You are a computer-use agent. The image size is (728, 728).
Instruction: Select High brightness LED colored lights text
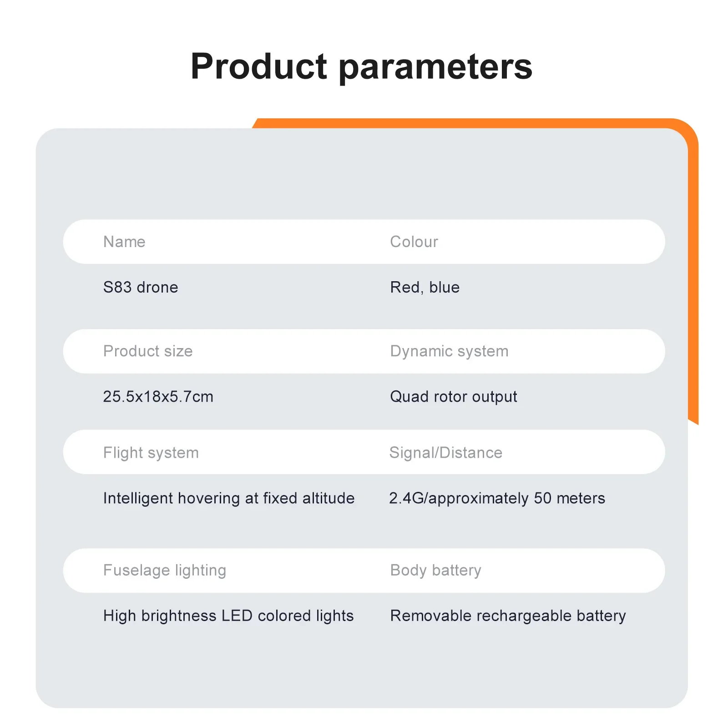228,616
